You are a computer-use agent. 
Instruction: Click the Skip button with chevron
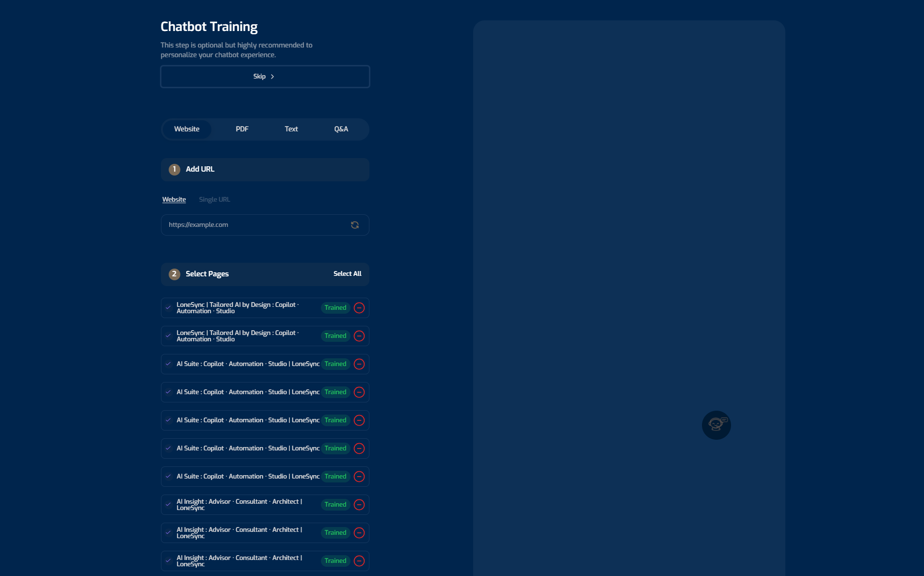[x=265, y=77]
